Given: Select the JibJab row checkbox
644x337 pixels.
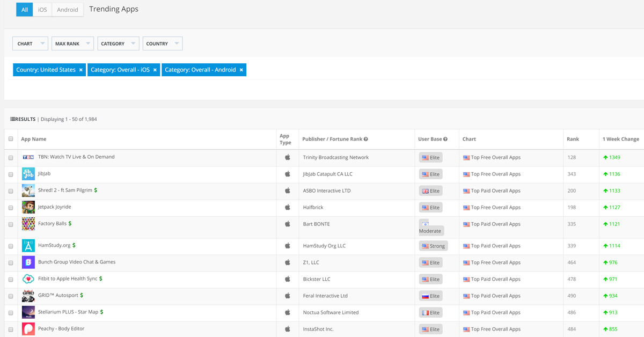Looking at the screenshot, I should click(x=11, y=174).
